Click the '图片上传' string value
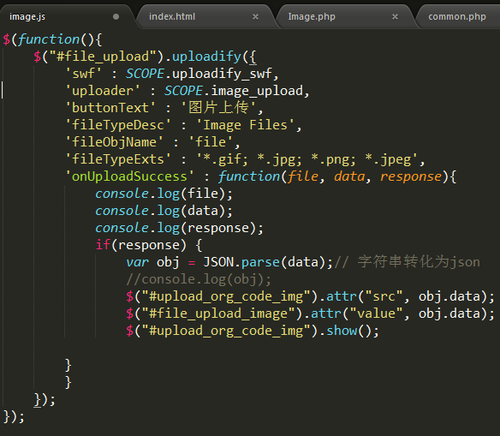 (x=219, y=108)
